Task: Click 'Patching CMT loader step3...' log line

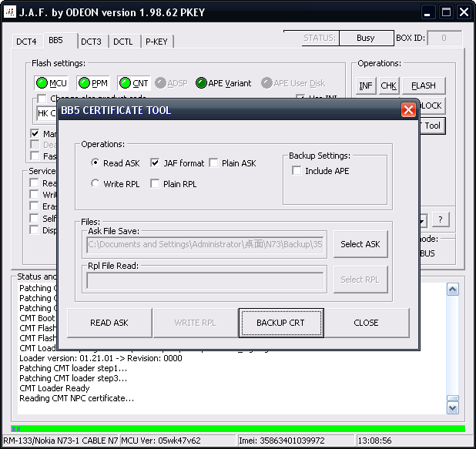Action: pyautogui.click(x=73, y=378)
